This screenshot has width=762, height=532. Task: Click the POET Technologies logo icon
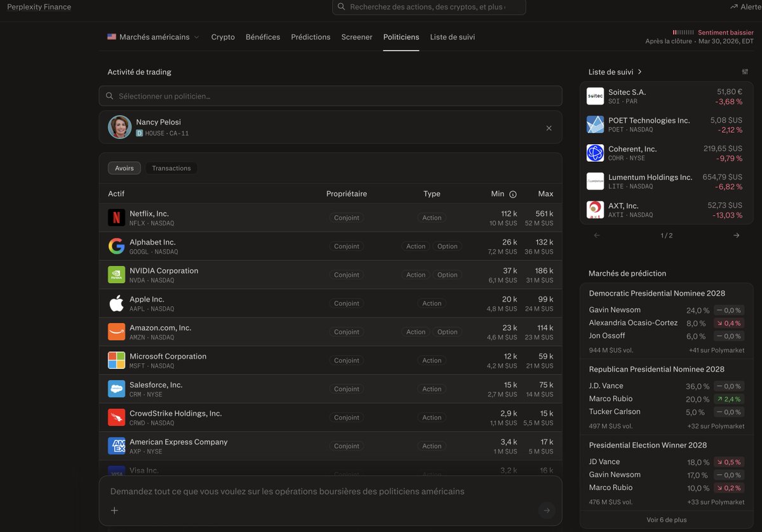pyautogui.click(x=595, y=124)
